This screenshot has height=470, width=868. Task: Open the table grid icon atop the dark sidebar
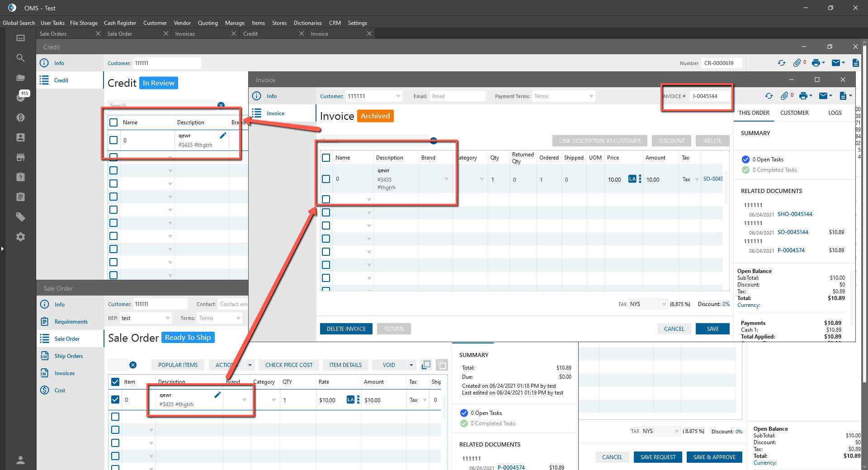[x=20, y=38]
